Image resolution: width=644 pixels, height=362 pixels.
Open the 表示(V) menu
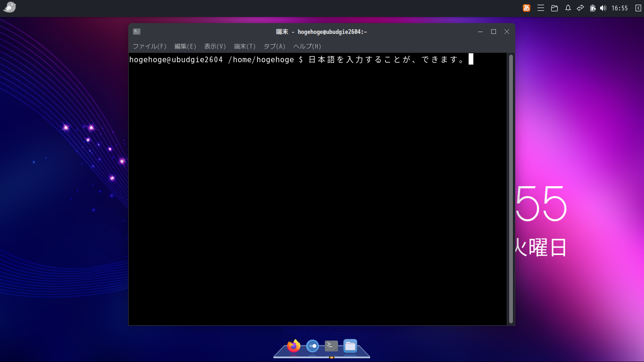(x=215, y=46)
